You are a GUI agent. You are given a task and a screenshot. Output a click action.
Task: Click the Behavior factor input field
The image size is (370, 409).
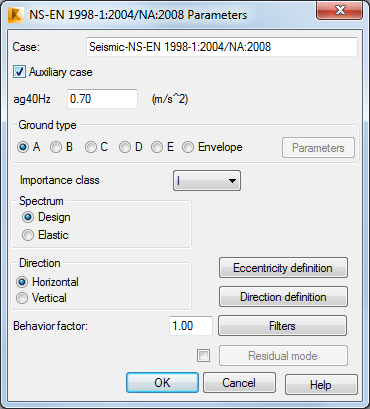tap(191, 326)
